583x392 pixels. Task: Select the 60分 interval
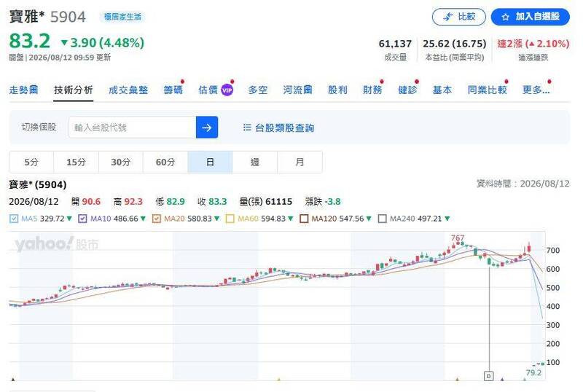click(x=165, y=162)
